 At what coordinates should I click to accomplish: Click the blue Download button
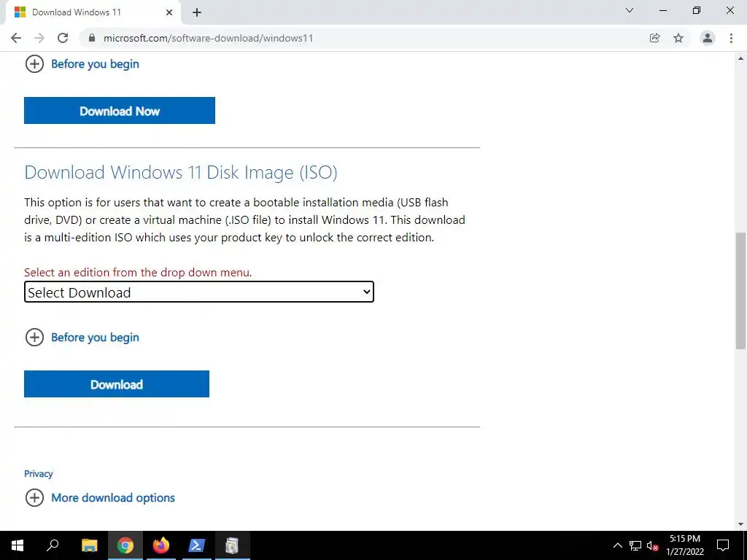coord(117,384)
